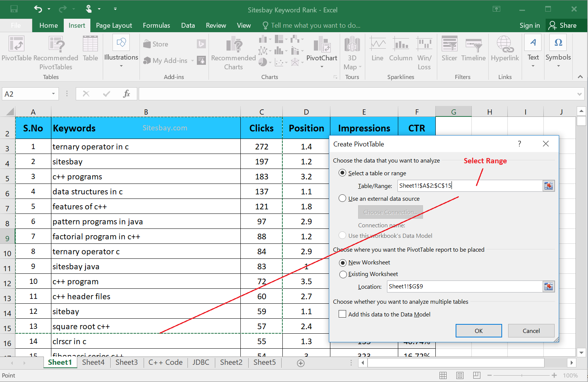The width and height of the screenshot is (588, 382).
Task: Open the Review tab
Action: (216, 25)
